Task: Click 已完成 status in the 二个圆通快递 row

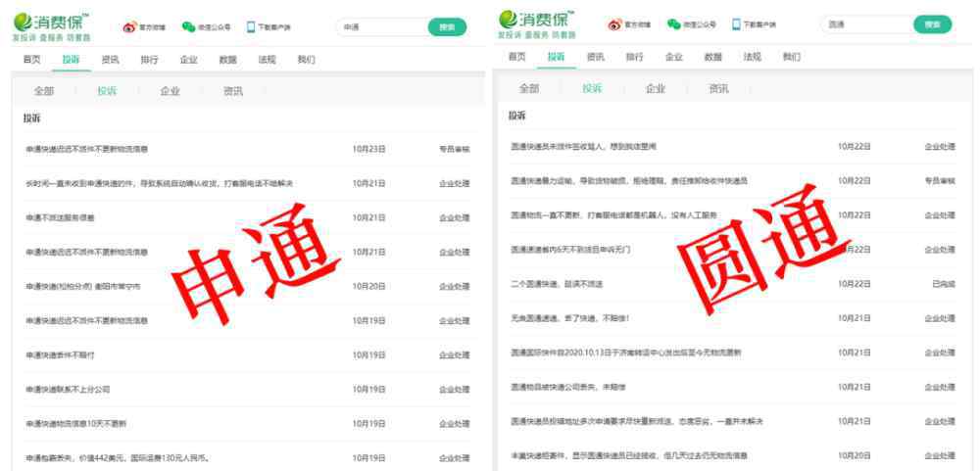Action: (x=944, y=284)
